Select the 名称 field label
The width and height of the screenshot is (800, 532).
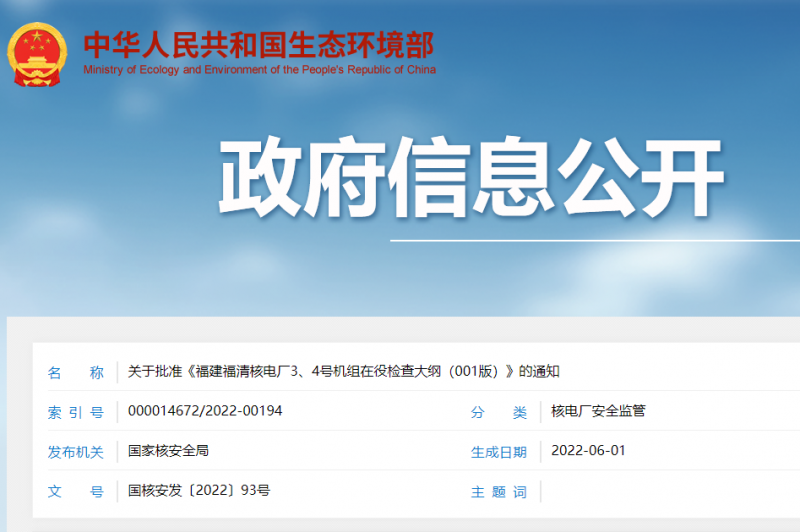pos(76,373)
